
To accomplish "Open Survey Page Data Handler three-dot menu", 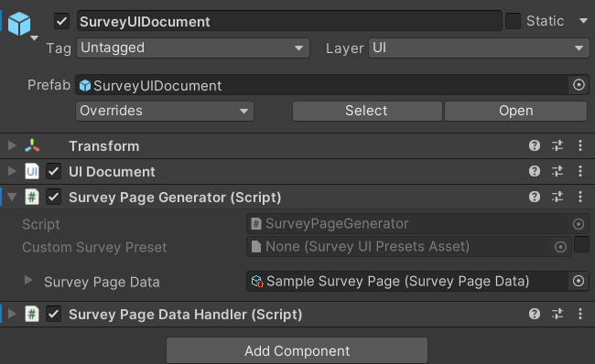I will pos(579,314).
